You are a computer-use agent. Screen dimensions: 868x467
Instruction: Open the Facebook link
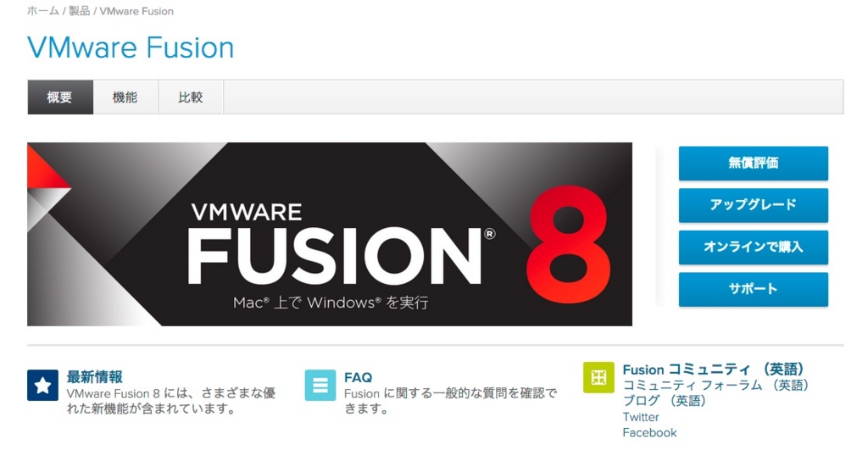coord(650,433)
